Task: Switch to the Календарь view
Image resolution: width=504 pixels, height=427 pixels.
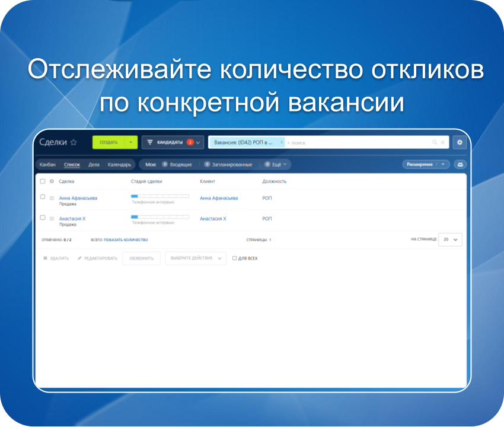Action: (119, 164)
